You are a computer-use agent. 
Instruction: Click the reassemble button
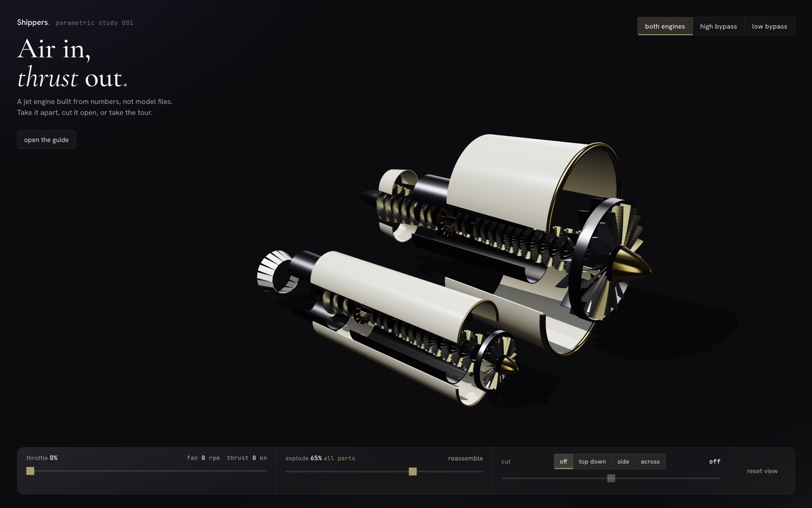coord(465,458)
